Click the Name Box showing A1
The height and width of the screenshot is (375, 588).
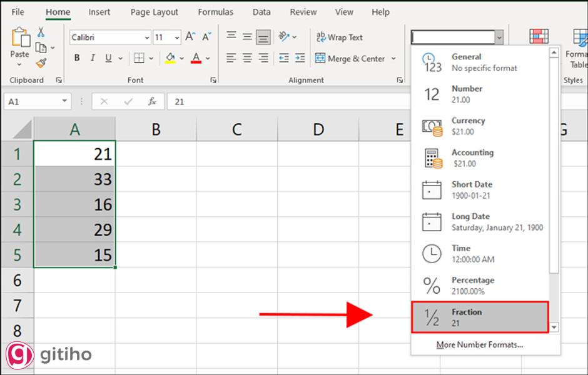click(31, 101)
